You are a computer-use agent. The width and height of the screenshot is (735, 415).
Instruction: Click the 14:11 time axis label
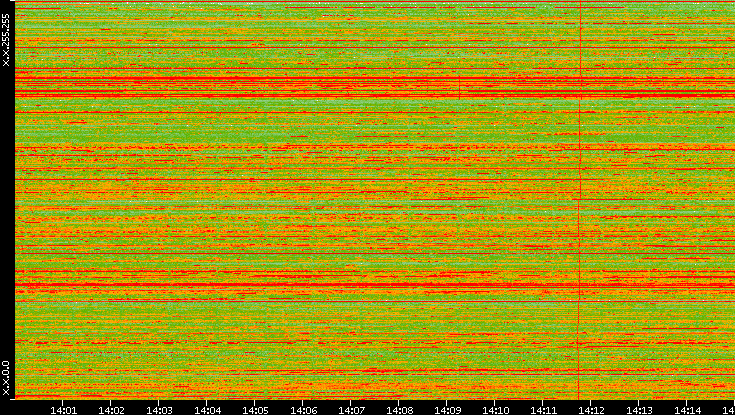pyautogui.click(x=543, y=410)
